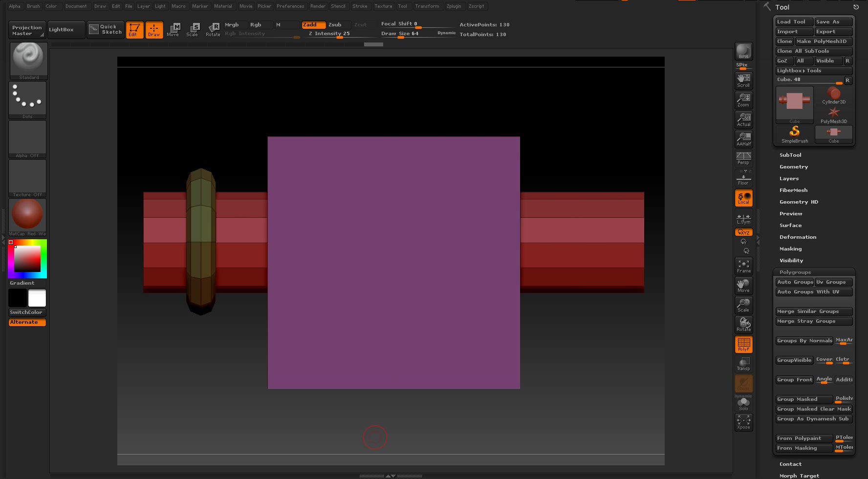Expand the SubTool palette section
This screenshot has width=868, height=479.
point(790,155)
